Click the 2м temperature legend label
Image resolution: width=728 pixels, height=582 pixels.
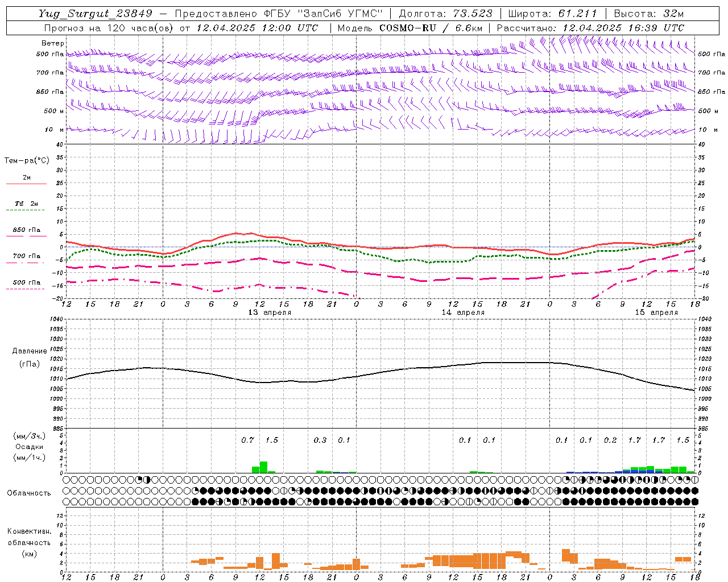pos(27,177)
